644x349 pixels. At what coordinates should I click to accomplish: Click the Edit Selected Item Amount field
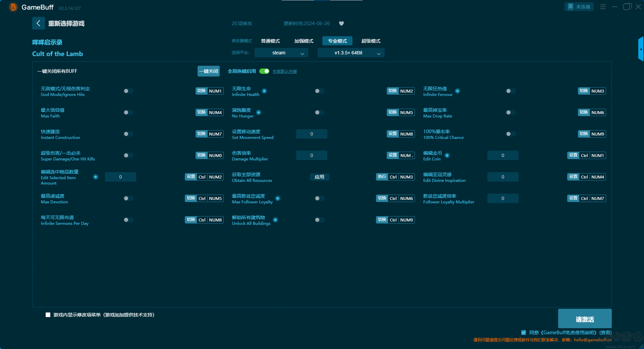tap(120, 177)
